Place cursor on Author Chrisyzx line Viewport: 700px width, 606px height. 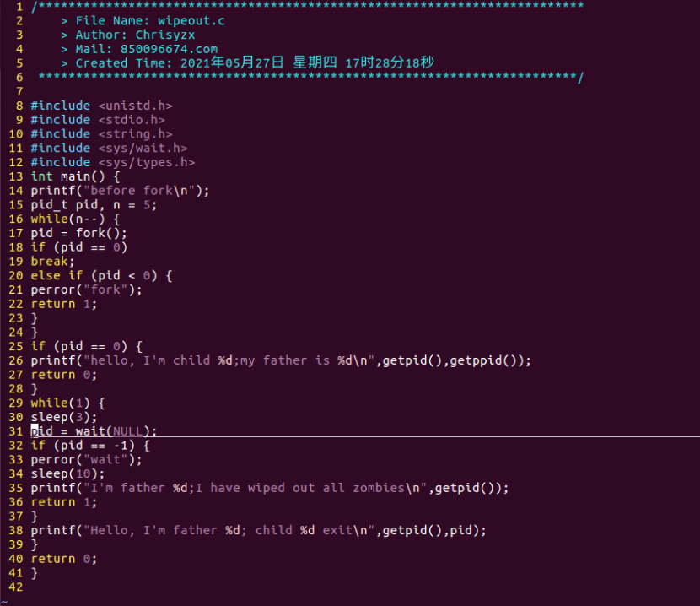coord(127,35)
